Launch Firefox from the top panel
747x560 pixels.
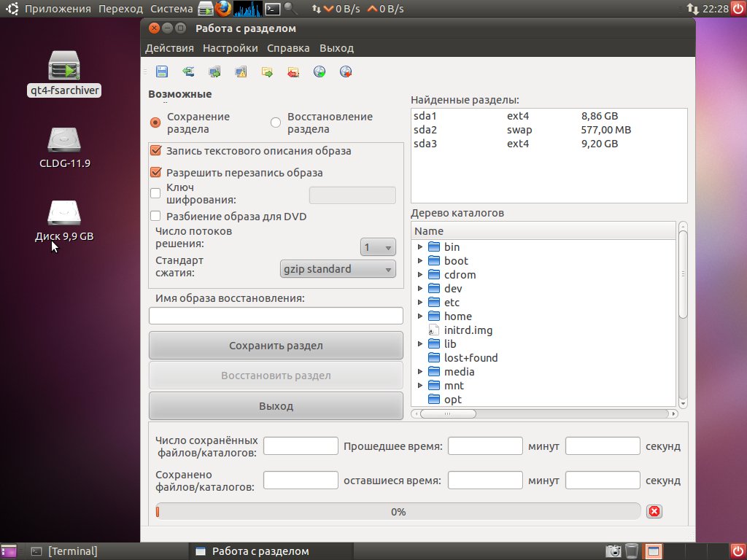(222, 9)
